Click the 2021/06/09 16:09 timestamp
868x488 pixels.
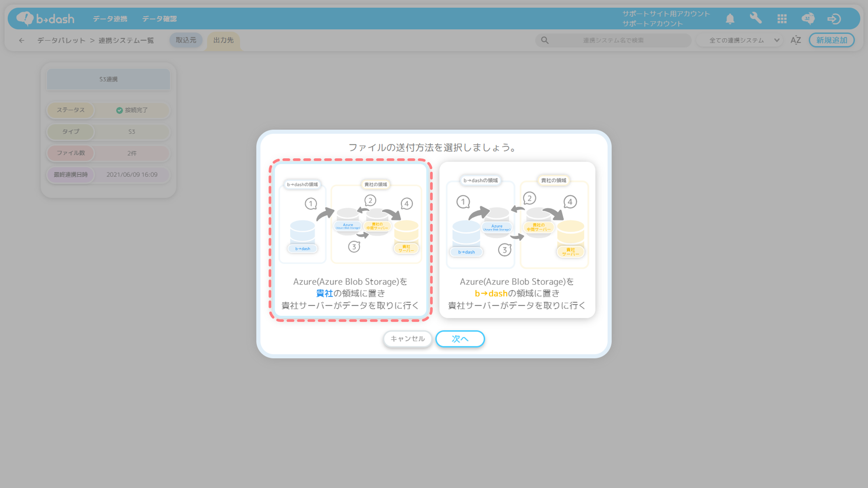pos(132,175)
